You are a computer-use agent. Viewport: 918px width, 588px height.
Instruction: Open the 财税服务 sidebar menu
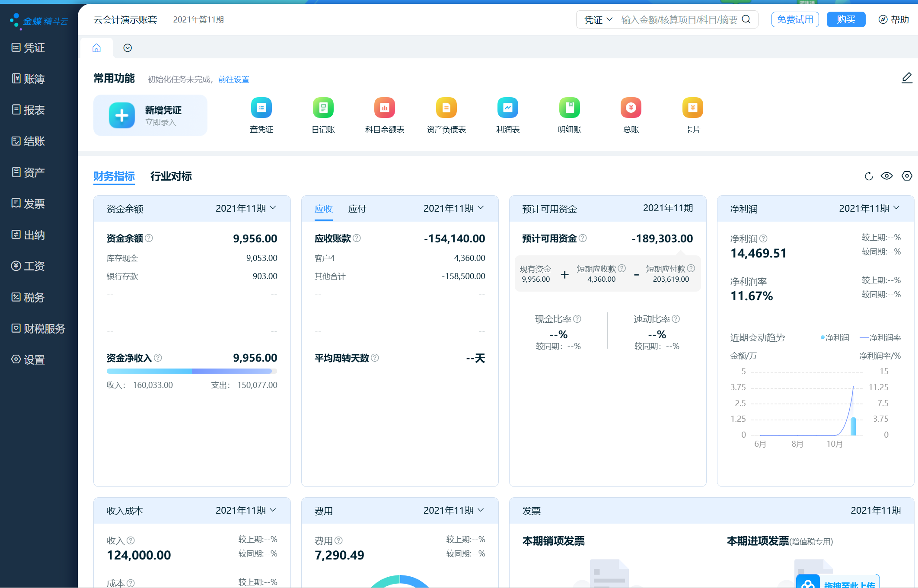[x=38, y=328]
